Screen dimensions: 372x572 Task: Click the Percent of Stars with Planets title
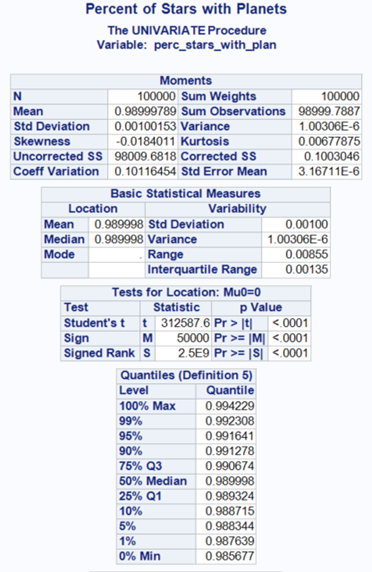click(186, 9)
